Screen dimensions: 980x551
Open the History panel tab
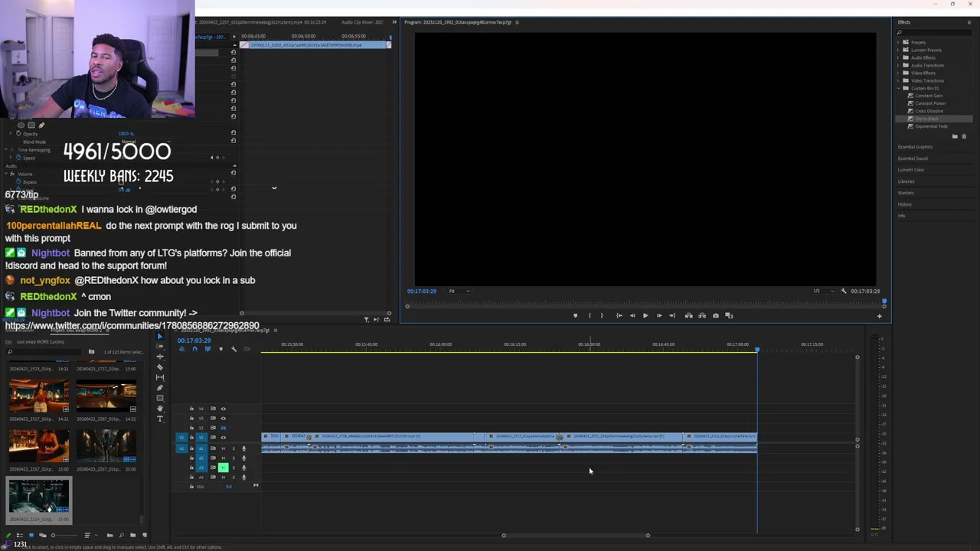pos(905,204)
